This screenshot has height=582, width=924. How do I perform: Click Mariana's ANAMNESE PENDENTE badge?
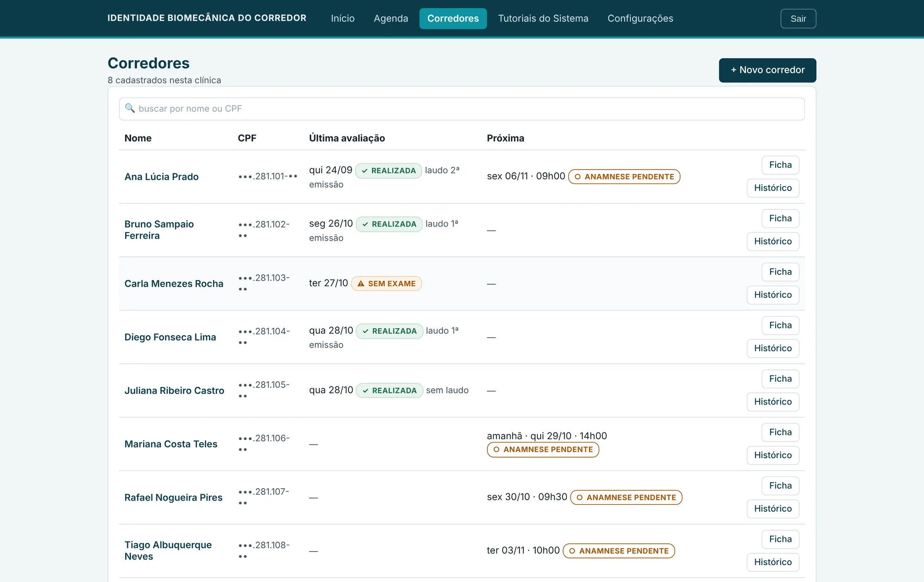pos(543,450)
